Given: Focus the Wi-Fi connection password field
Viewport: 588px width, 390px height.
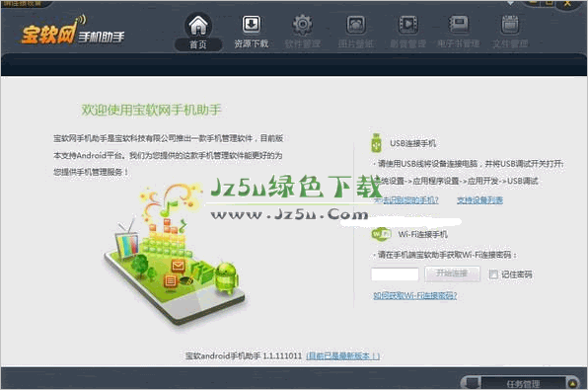Looking at the screenshot, I should (x=395, y=274).
